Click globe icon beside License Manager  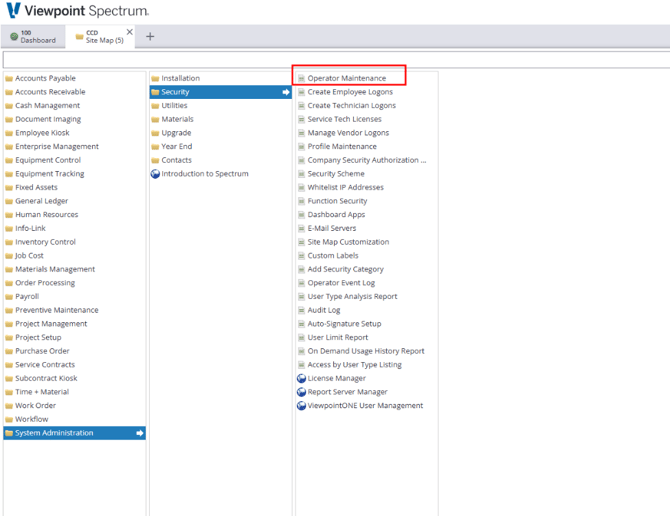(x=301, y=378)
